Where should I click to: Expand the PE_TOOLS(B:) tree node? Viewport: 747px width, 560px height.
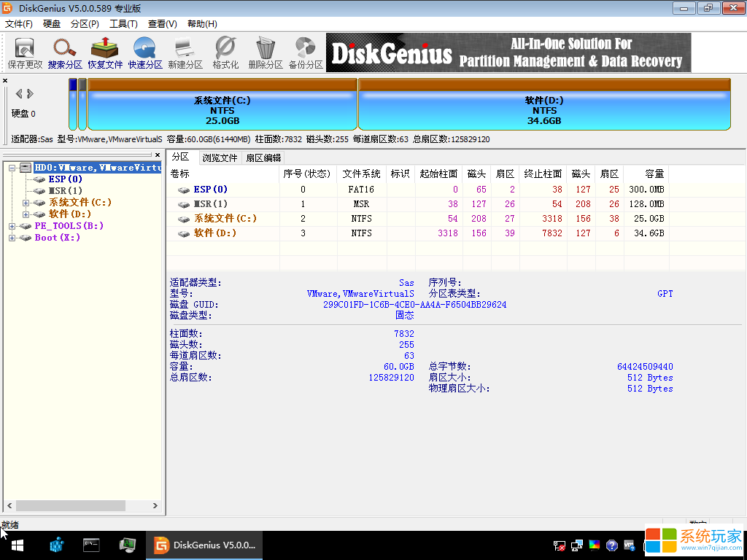[x=12, y=226]
